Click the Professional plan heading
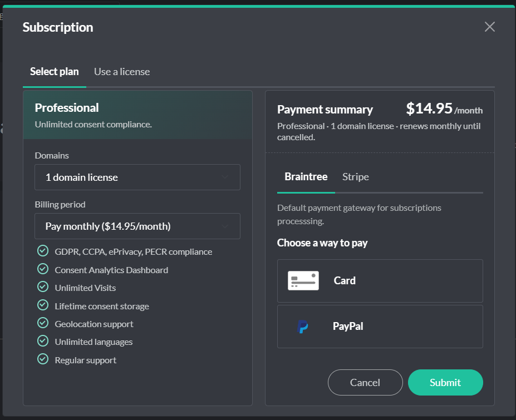 [67, 108]
